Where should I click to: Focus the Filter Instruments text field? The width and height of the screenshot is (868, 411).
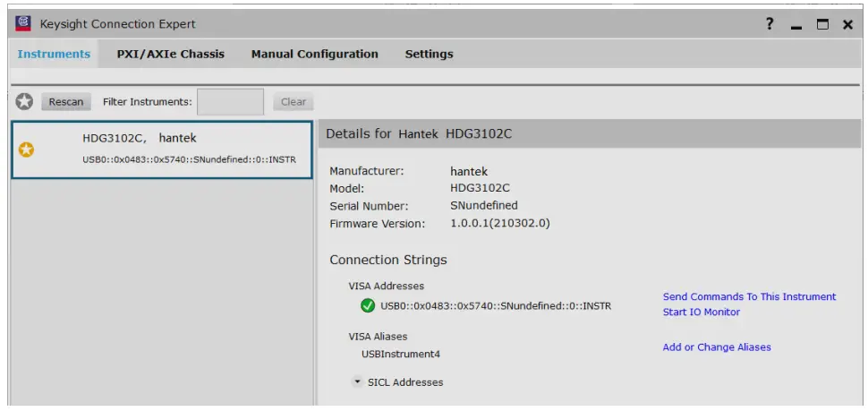230,102
